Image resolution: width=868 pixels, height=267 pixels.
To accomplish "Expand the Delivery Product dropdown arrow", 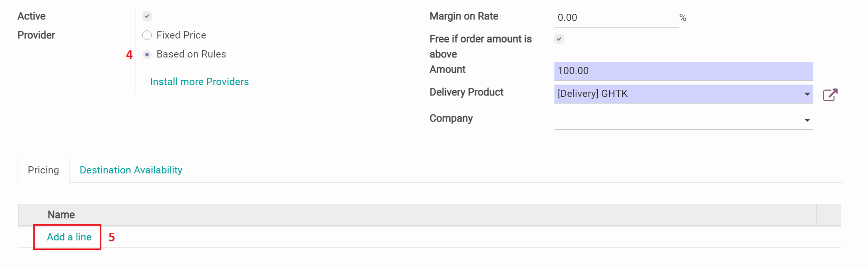I will pos(807,94).
